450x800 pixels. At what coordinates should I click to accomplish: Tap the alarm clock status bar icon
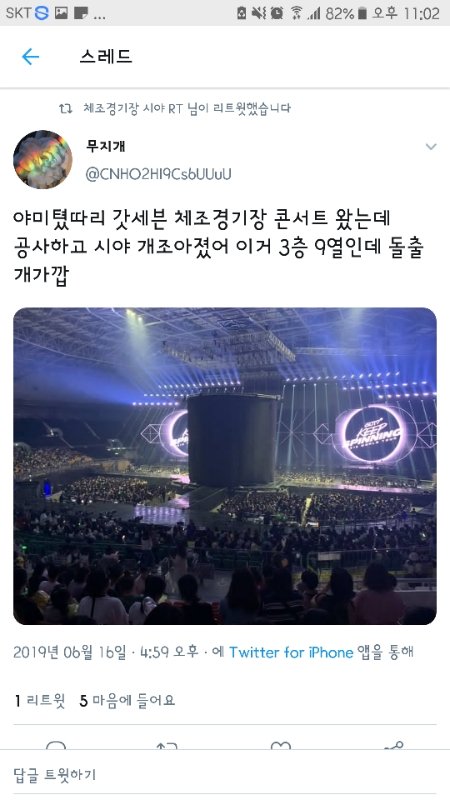(277, 13)
